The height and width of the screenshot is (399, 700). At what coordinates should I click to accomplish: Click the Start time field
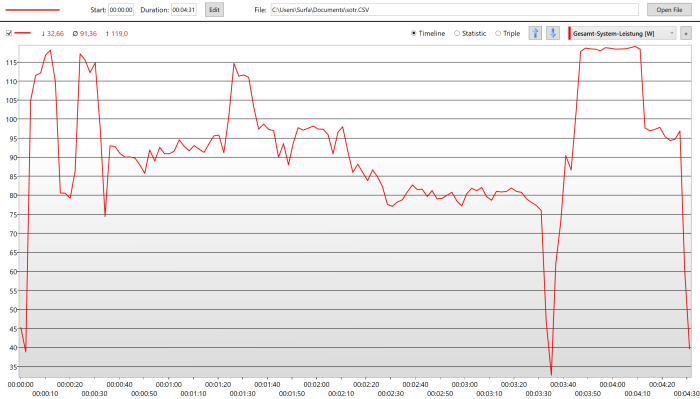[x=121, y=10]
